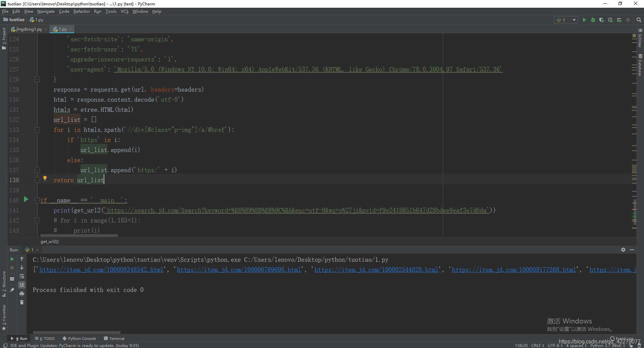Open the 6: TODO tab
This screenshot has width=644, height=348.
[45, 339]
